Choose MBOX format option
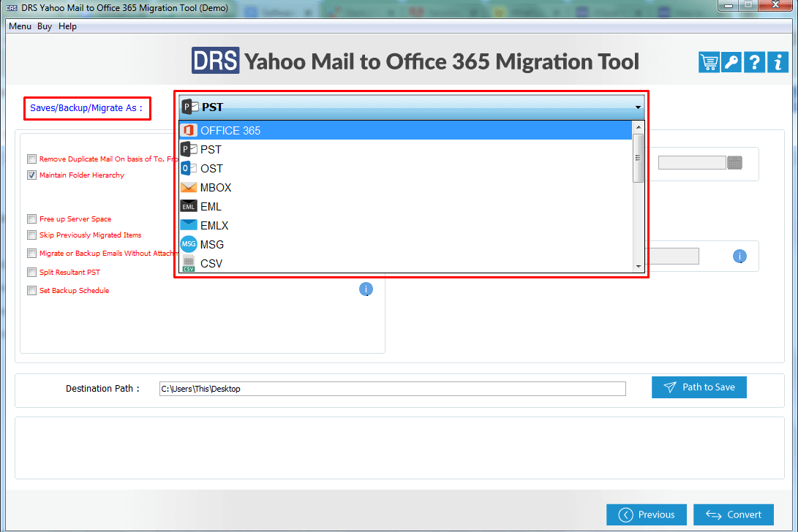This screenshot has width=798, height=532. tap(406, 187)
